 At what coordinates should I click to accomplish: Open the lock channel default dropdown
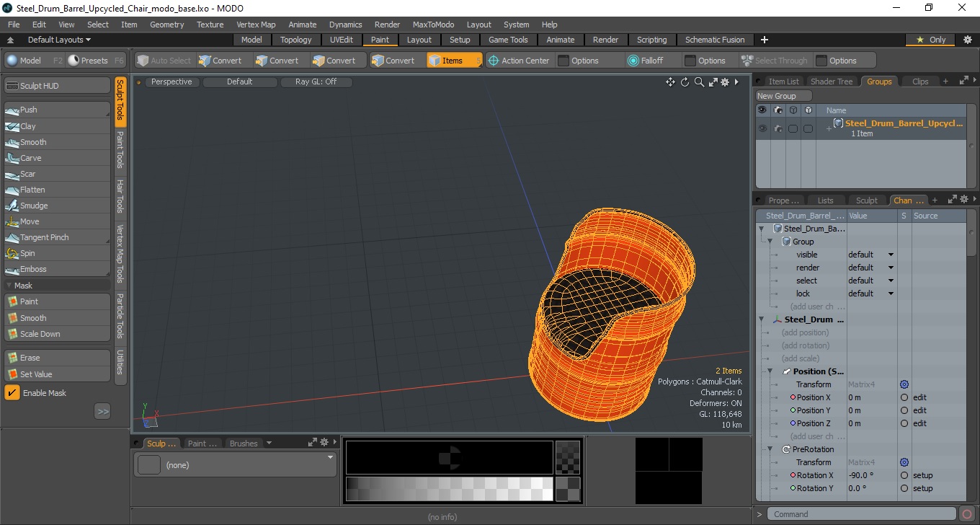pos(871,294)
